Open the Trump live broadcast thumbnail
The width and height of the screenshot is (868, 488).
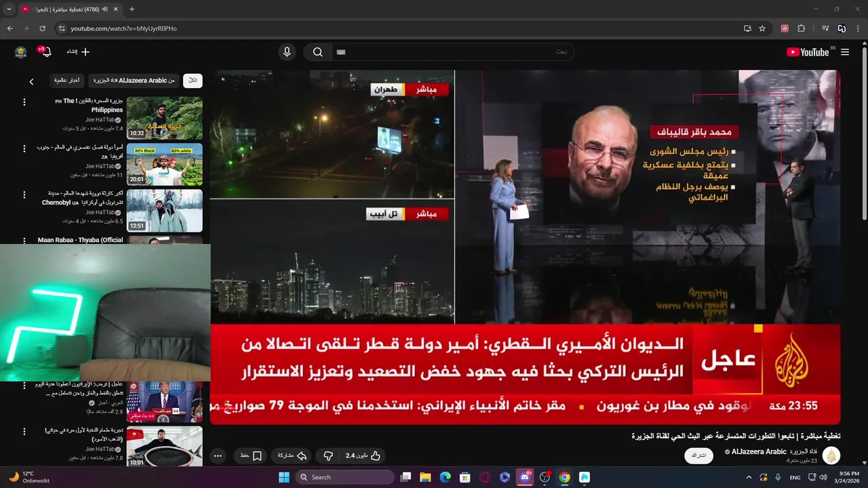pyautogui.click(x=165, y=402)
